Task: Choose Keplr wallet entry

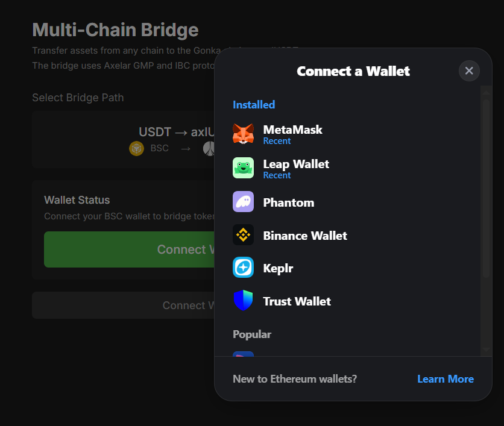Action: 278,268
